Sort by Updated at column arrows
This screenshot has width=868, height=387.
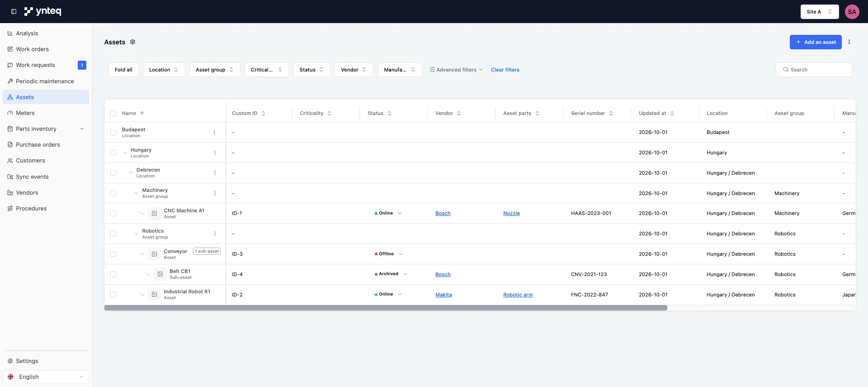click(x=672, y=114)
